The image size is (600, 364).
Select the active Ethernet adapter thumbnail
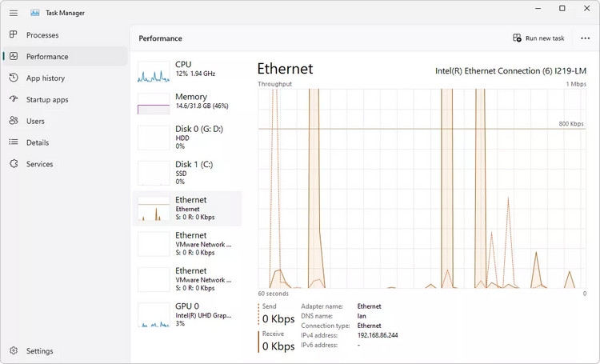154,209
